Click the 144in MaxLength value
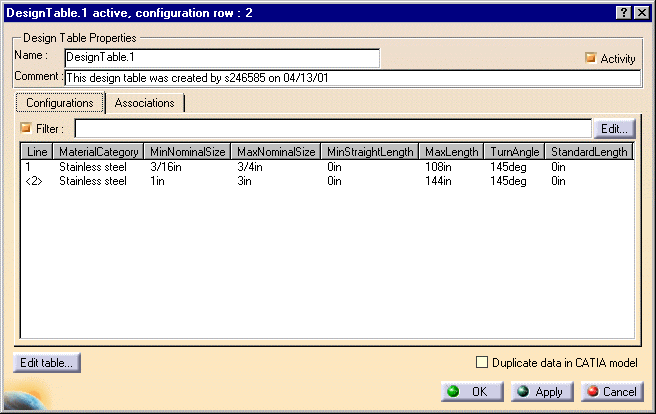 (x=438, y=181)
